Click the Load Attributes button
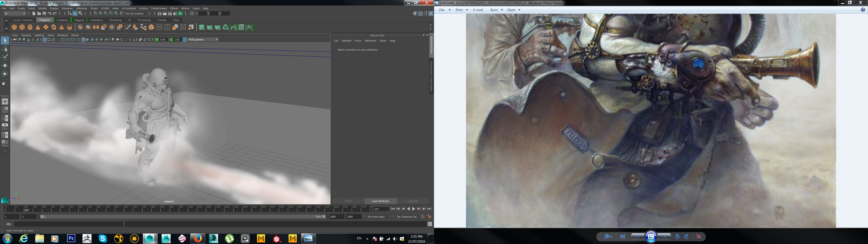 [x=380, y=201]
